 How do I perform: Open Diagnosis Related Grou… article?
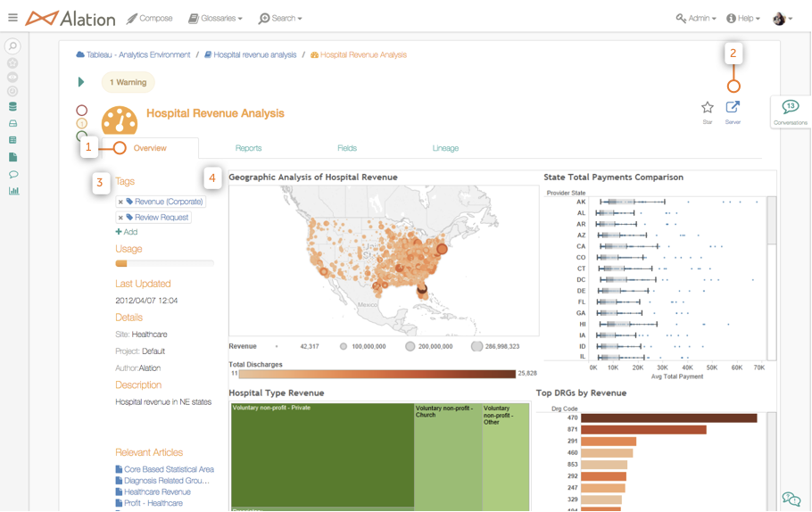(162, 481)
